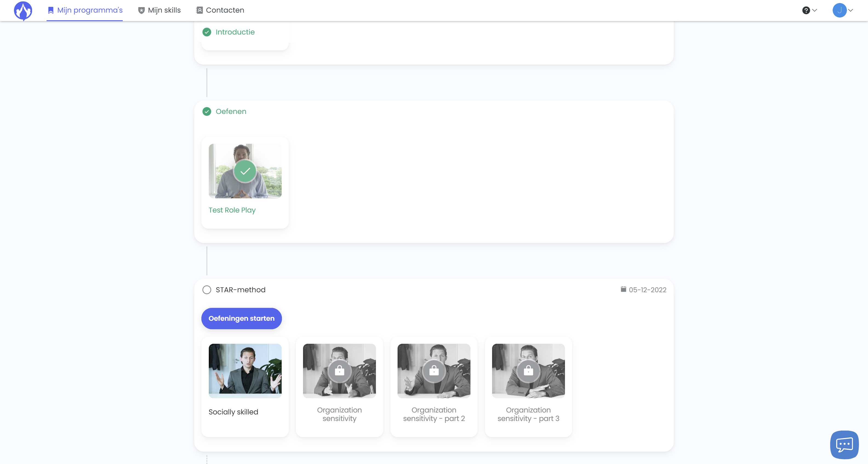868x464 pixels.
Task: Open the Introductie section title
Action: 235,32
